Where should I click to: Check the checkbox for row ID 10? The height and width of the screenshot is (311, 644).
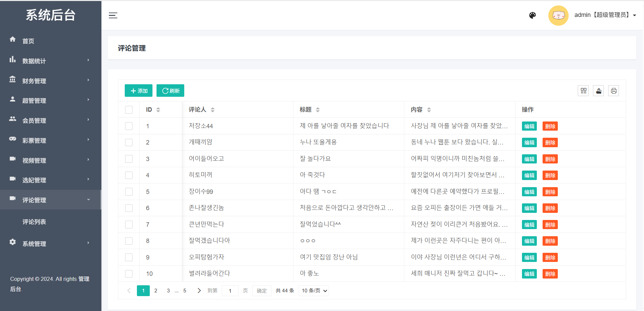pos(129,273)
